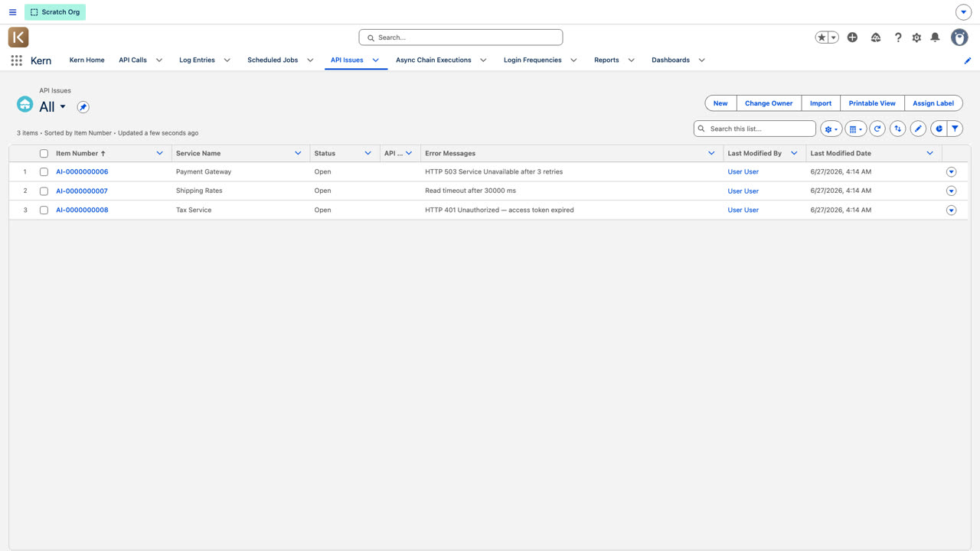Click Assign Label button
980x551 pixels.
pyautogui.click(x=933, y=103)
